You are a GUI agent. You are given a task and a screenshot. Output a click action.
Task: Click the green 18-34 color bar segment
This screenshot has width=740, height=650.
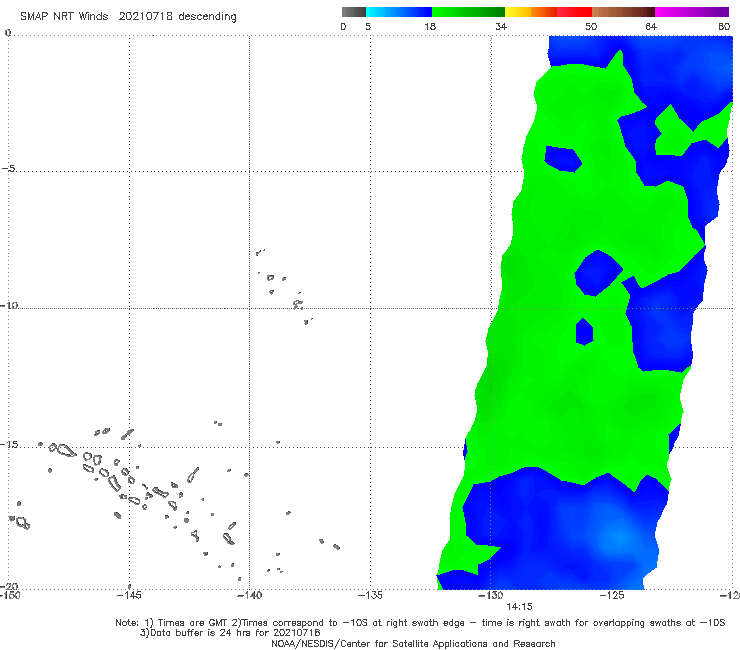point(468,12)
